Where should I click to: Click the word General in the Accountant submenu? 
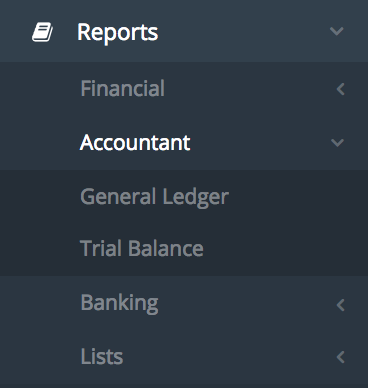(x=118, y=196)
